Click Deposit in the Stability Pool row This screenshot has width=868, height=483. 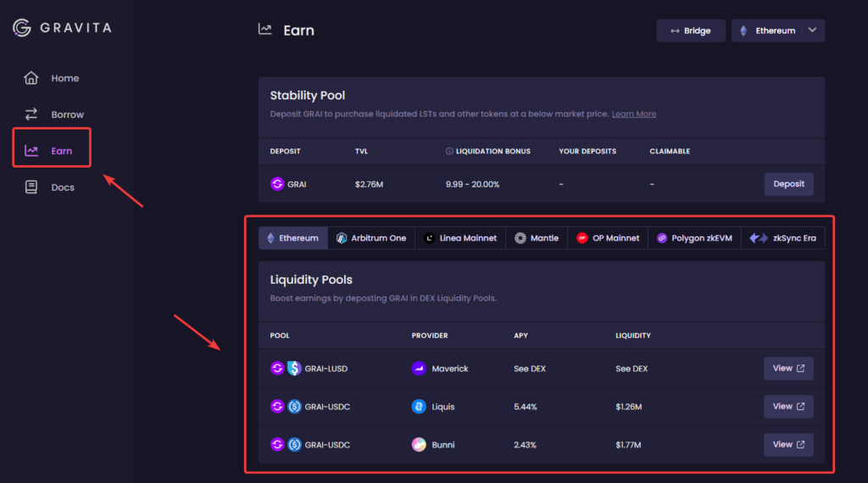point(789,184)
